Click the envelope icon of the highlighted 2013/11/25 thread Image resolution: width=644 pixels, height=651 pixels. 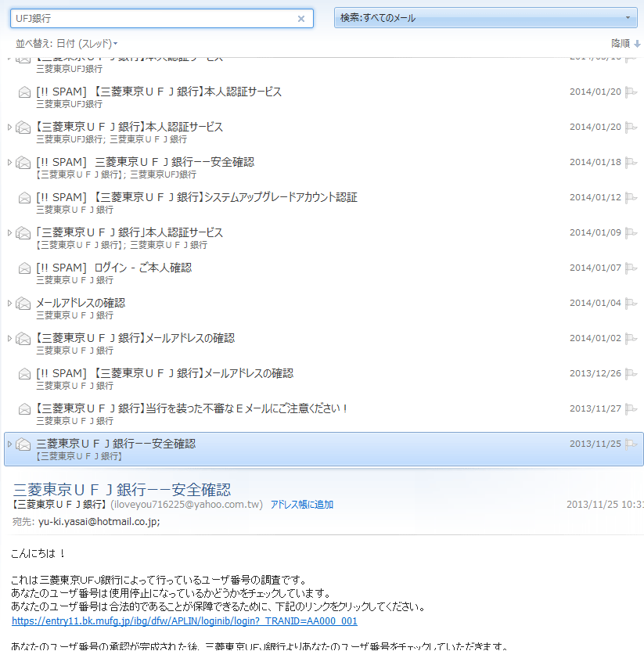tap(23, 444)
